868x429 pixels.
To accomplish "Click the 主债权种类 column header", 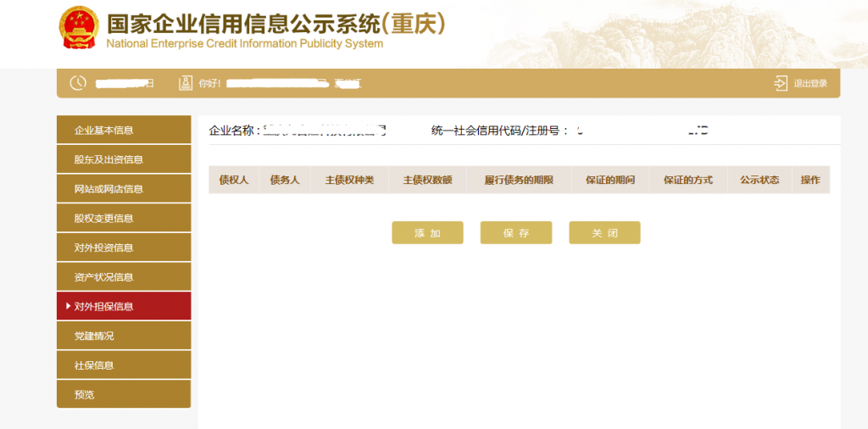I will (349, 180).
